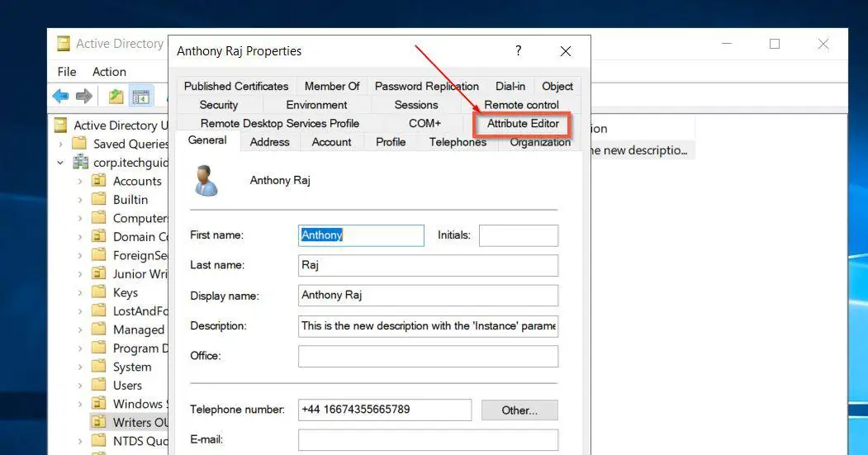Click the forward arrow toolbar icon
Viewport: 868px width, 455px height.
tap(84, 97)
